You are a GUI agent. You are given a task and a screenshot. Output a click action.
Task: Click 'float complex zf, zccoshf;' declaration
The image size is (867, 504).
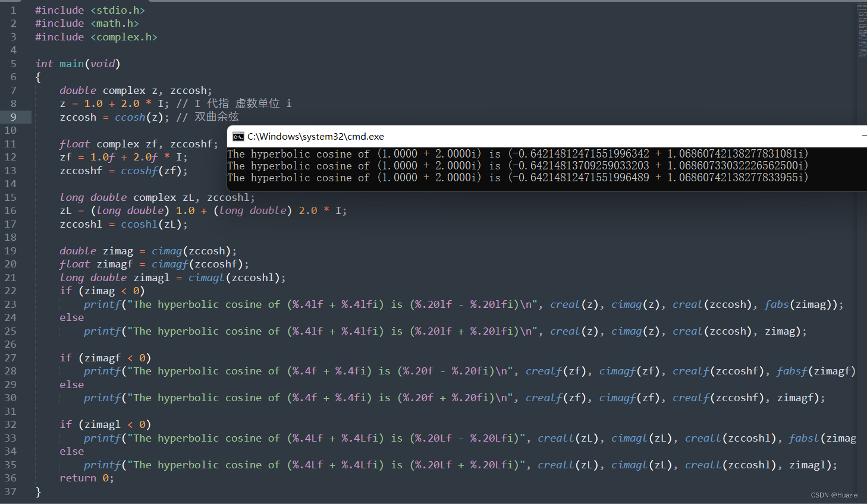tap(139, 144)
